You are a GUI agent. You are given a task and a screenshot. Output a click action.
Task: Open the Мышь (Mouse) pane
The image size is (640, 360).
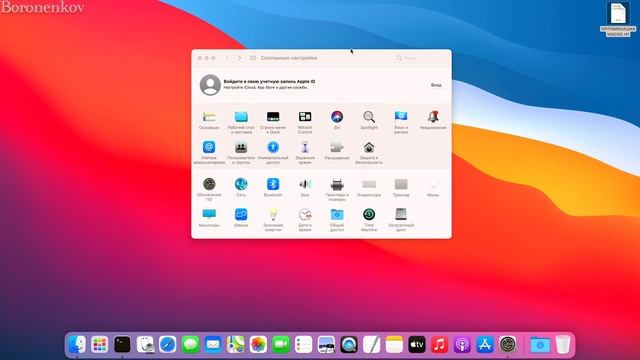(x=433, y=184)
